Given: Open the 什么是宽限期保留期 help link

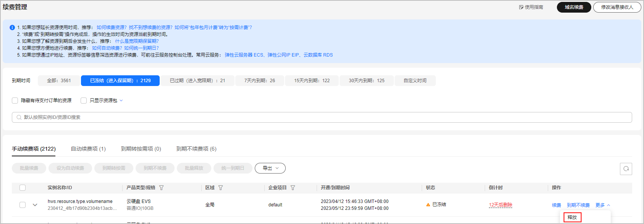Looking at the screenshot, I should click(x=137, y=41).
